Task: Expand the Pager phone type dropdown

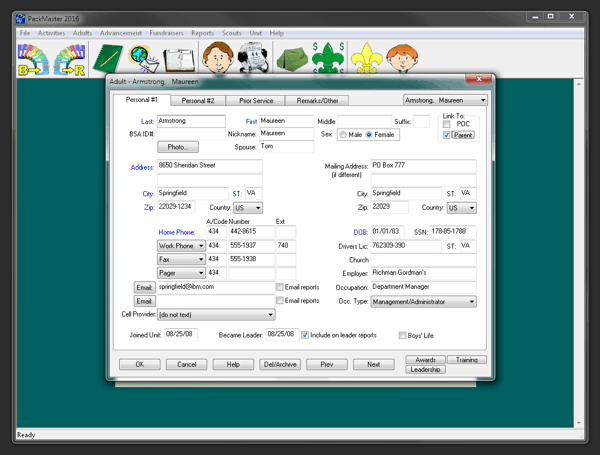Action: (x=181, y=273)
